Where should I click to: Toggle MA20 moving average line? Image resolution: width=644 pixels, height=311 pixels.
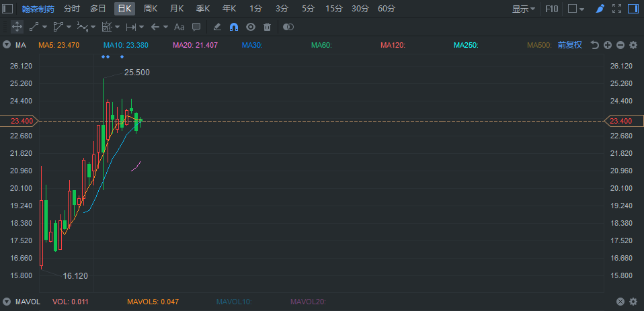(195, 45)
